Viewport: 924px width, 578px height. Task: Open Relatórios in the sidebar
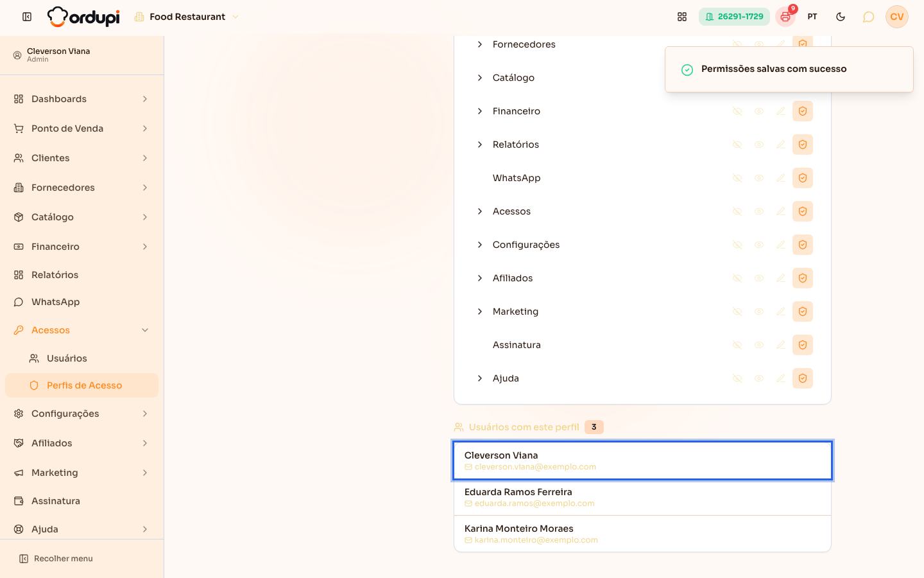pyautogui.click(x=81, y=275)
